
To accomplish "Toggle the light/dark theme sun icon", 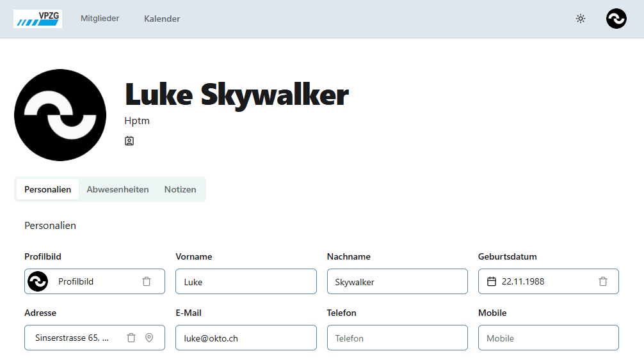I will [x=581, y=19].
